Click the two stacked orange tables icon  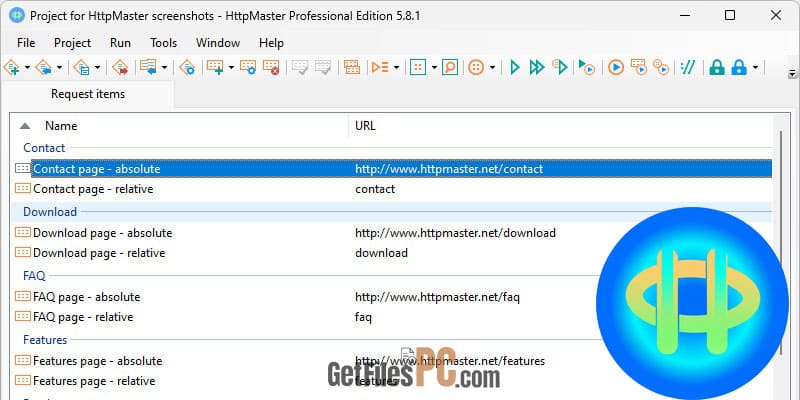(x=352, y=67)
